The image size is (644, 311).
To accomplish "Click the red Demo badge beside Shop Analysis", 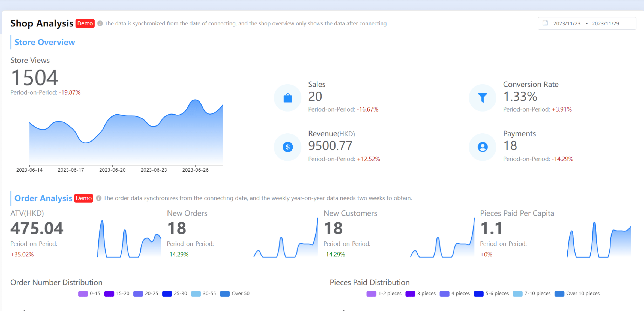I will 85,23.
